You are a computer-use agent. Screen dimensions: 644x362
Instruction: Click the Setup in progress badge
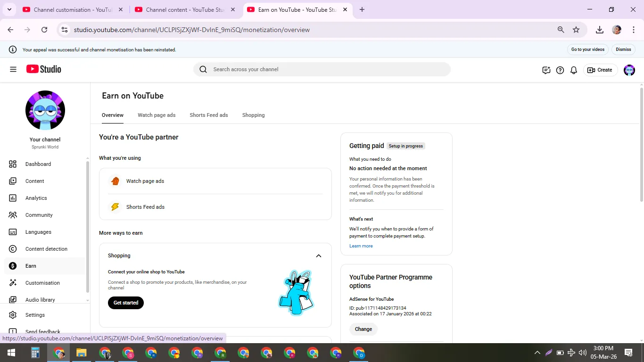pos(406,146)
